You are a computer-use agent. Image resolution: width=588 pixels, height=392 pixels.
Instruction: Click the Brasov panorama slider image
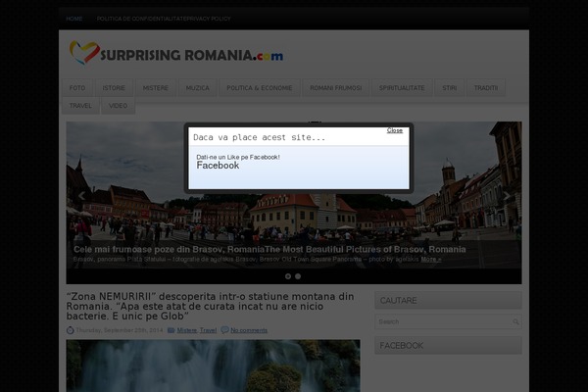point(294,218)
